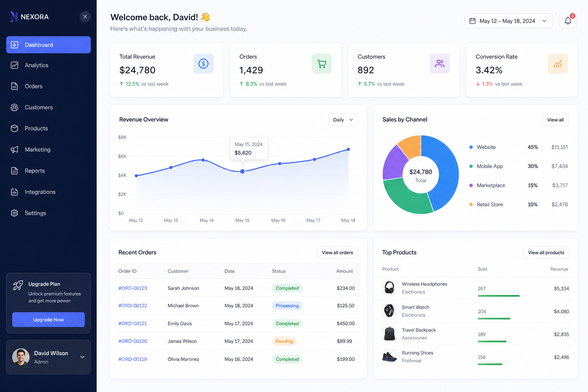Click the Wireless Headphones product thumbnail
This screenshot has width=588, height=392.
click(x=389, y=287)
